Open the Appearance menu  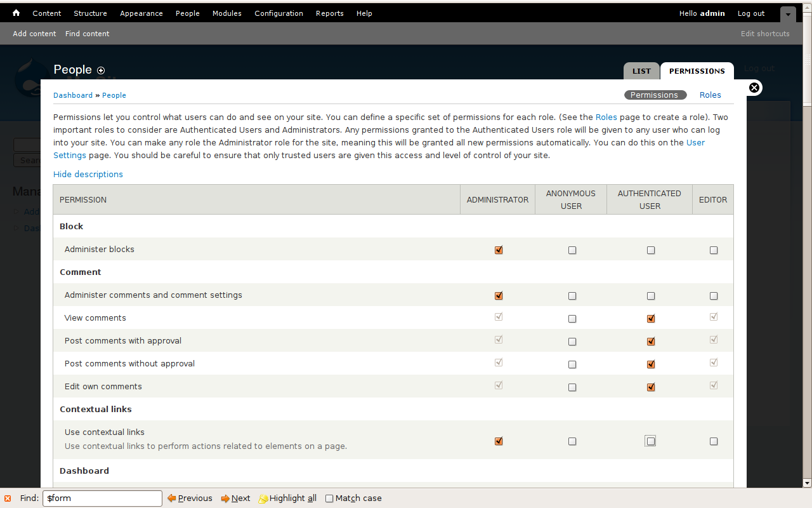click(141, 13)
